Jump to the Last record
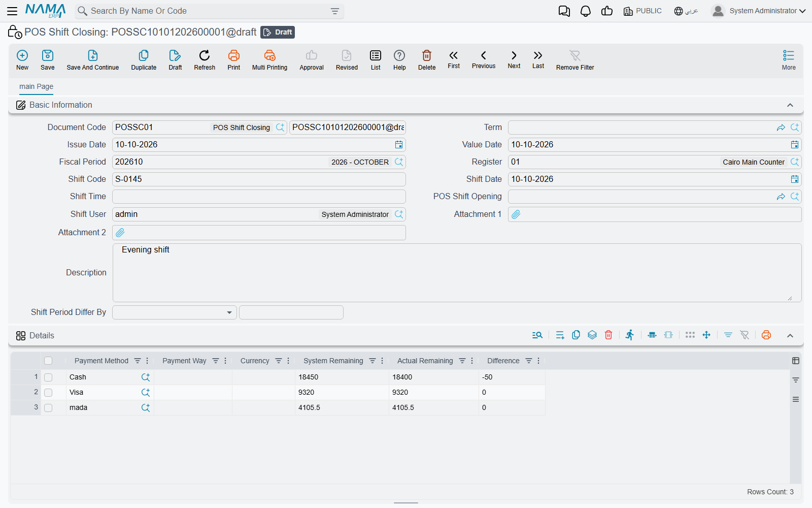 point(538,59)
